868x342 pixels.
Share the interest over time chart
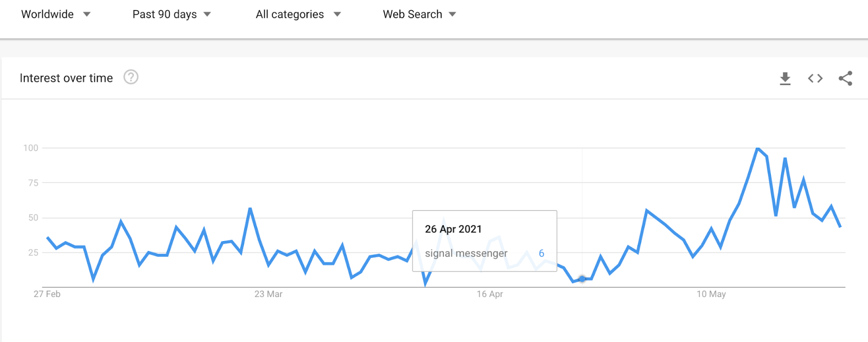845,78
